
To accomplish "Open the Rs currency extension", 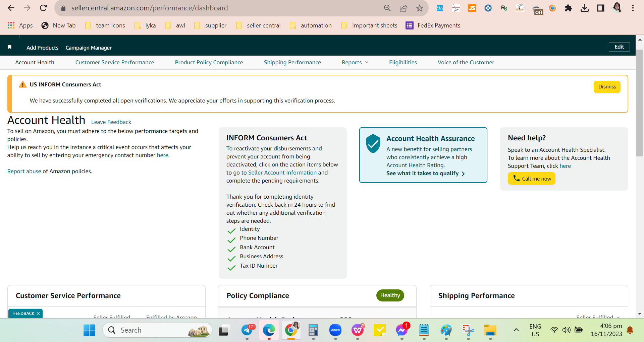I will click(504, 8).
